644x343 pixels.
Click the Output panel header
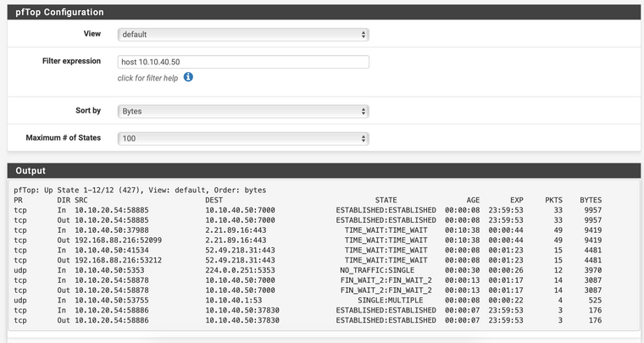pos(324,170)
